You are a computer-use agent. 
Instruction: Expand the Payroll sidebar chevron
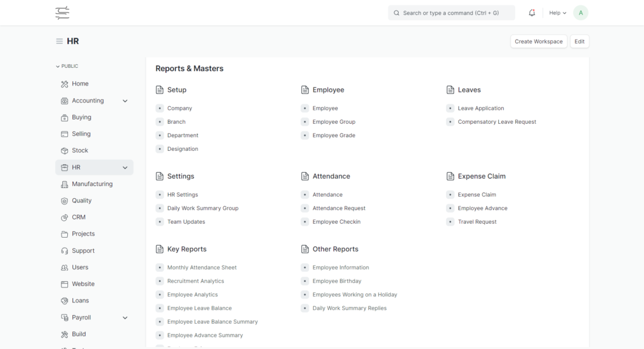point(125,318)
